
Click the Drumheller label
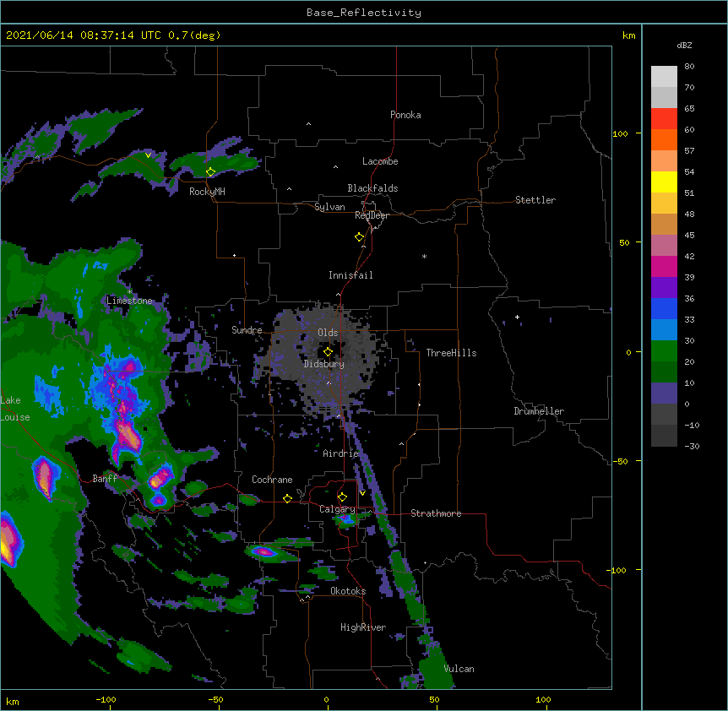[x=539, y=411]
